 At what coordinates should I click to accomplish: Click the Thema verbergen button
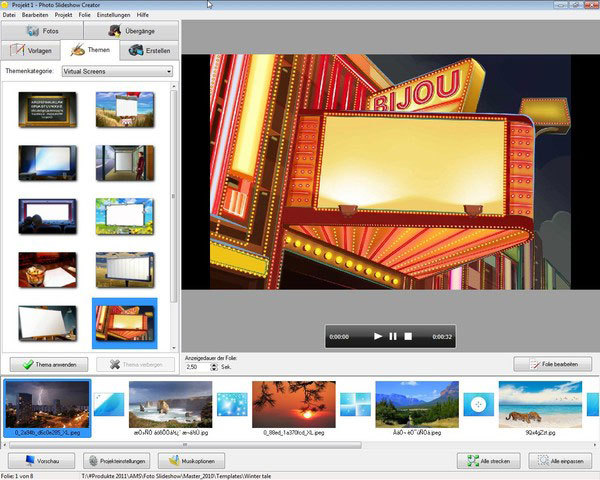pyautogui.click(x=135, y=364)
